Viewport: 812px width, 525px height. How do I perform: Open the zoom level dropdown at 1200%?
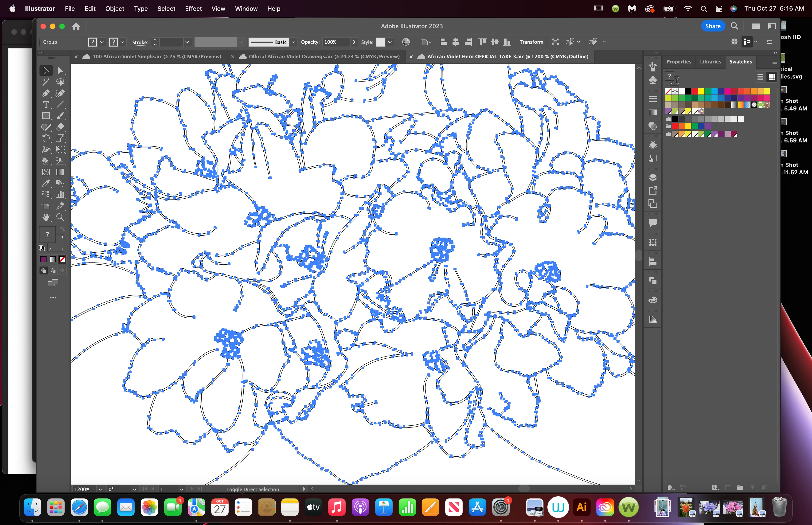click(x=100, y=489)
